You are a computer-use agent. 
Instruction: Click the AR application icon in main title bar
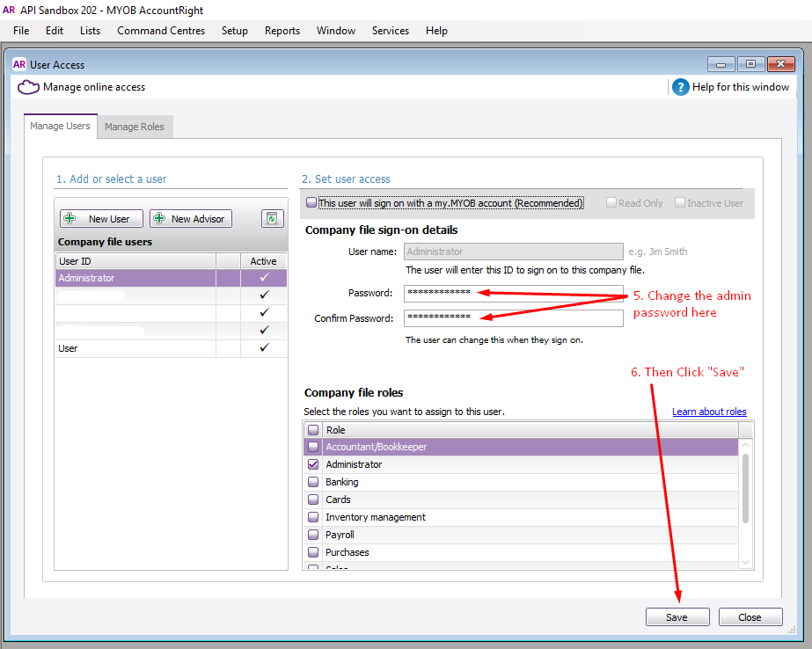point(9,10)
